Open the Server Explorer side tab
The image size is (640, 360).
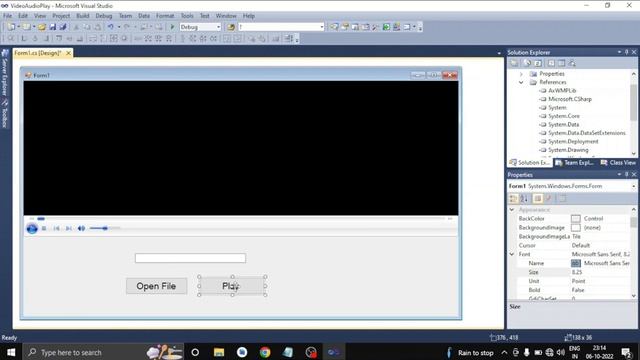pyautogui.click(x=5, y=73)
